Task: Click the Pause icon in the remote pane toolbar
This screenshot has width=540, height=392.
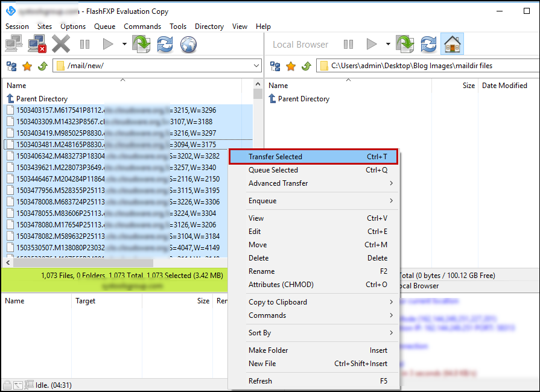Action: [x=84, y=44]
